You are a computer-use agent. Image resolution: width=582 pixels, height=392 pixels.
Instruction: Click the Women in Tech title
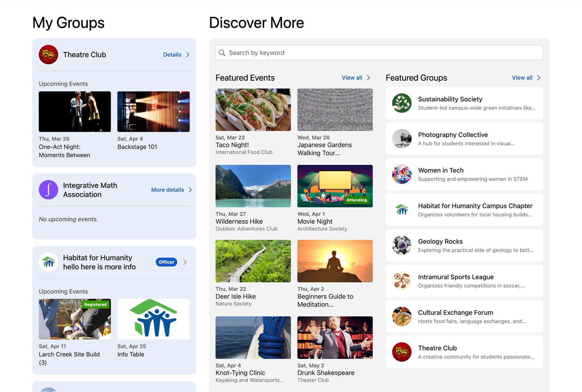coord(441,171)
